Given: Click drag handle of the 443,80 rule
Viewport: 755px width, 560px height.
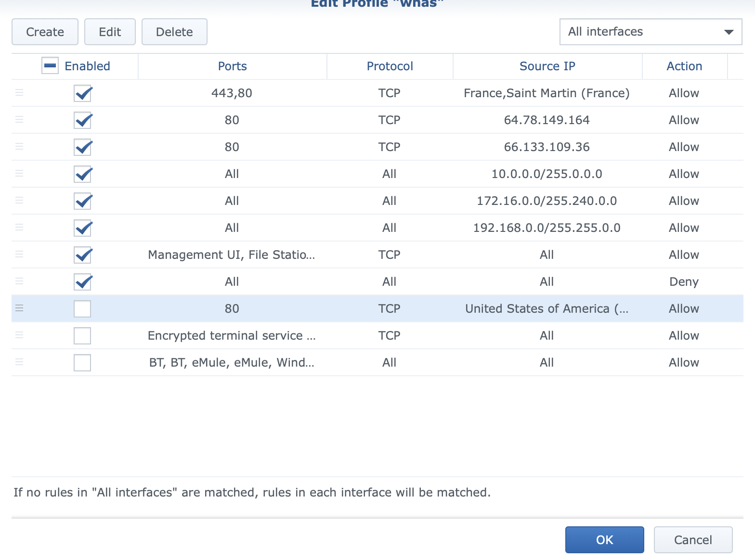Looking at the screenshot, I should point(19,93).
